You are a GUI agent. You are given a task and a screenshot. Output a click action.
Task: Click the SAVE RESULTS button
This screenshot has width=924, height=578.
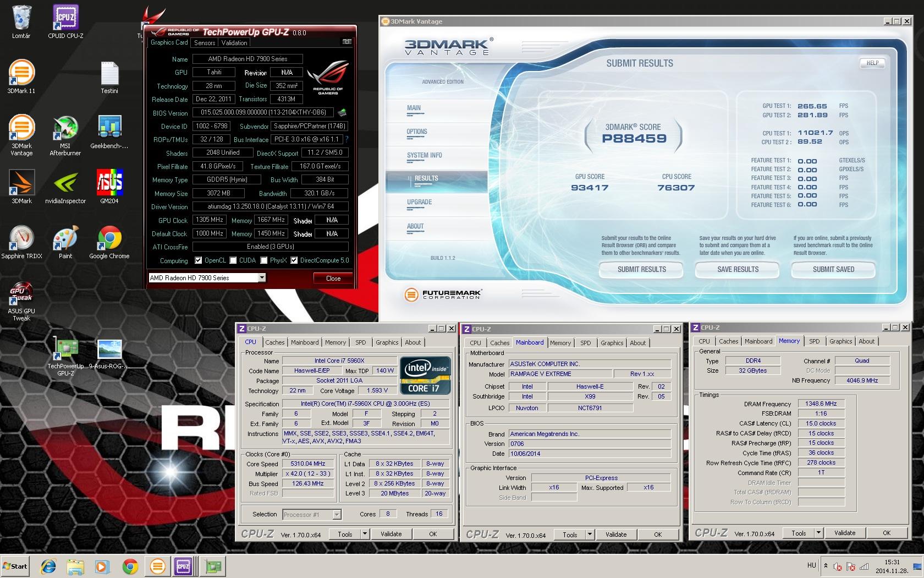coord(738,269)
